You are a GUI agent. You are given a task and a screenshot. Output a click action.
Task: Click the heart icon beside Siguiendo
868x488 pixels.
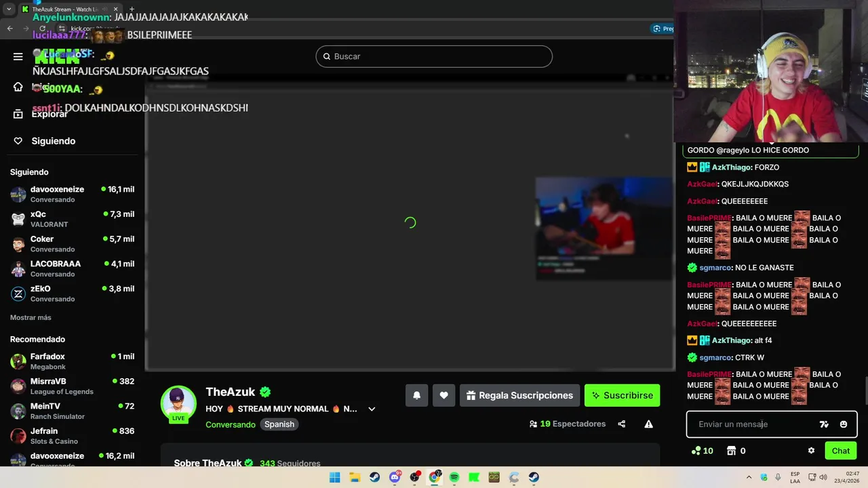(18, 141)
